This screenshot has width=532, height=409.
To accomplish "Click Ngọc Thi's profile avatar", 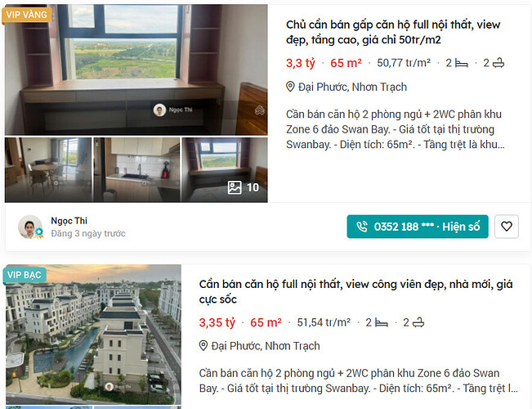I will (x=30, y=227).
